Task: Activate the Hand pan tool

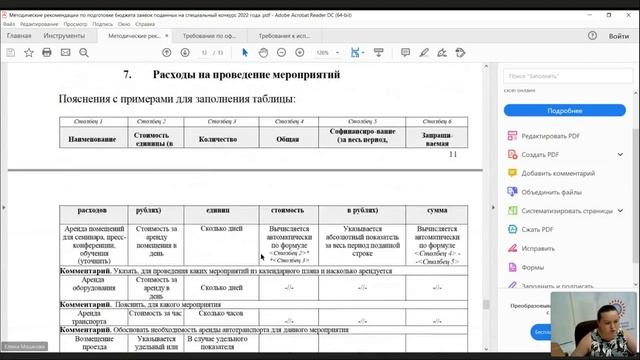Action: [x=263, y=53]
